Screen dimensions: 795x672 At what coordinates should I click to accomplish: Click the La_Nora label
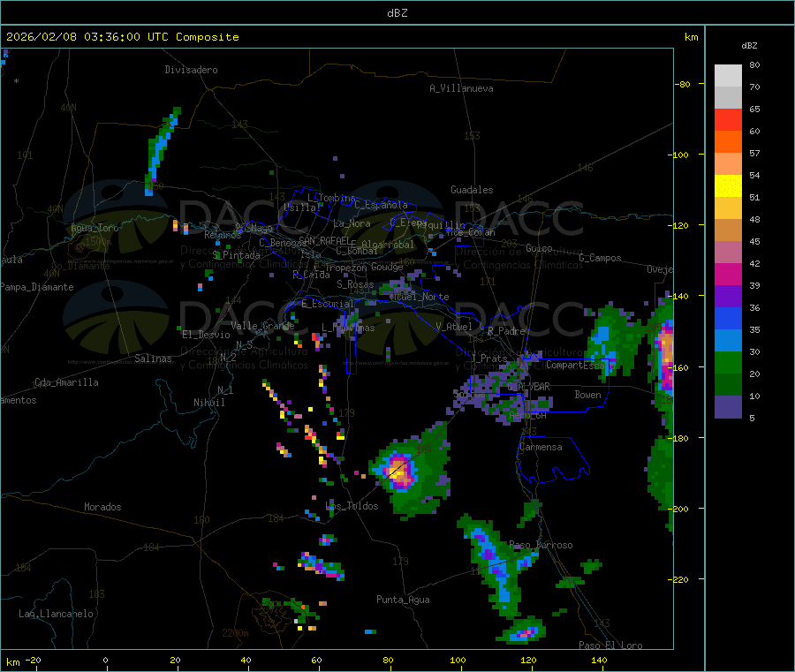point(352,223)
